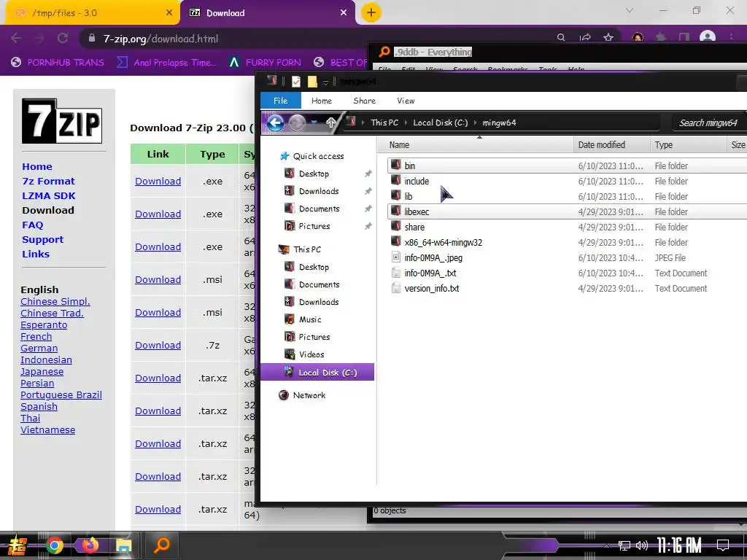
Task: Open the FAQ link on the 7-Zip site
Action: point(32,225)
